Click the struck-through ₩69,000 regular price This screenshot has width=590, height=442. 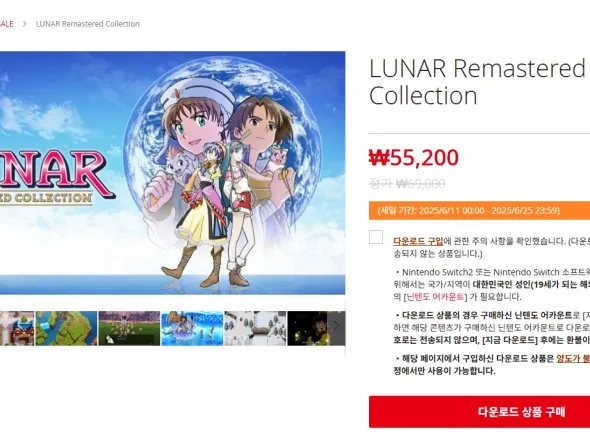(421, 184)
